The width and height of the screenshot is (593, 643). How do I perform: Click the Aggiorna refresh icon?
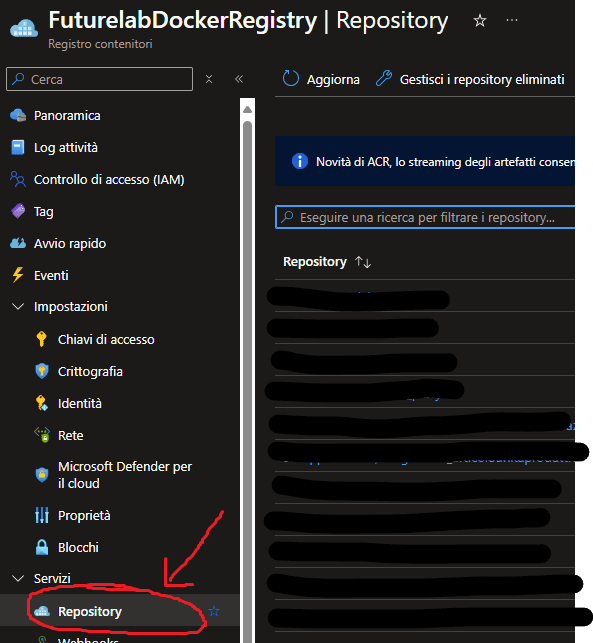291,78
